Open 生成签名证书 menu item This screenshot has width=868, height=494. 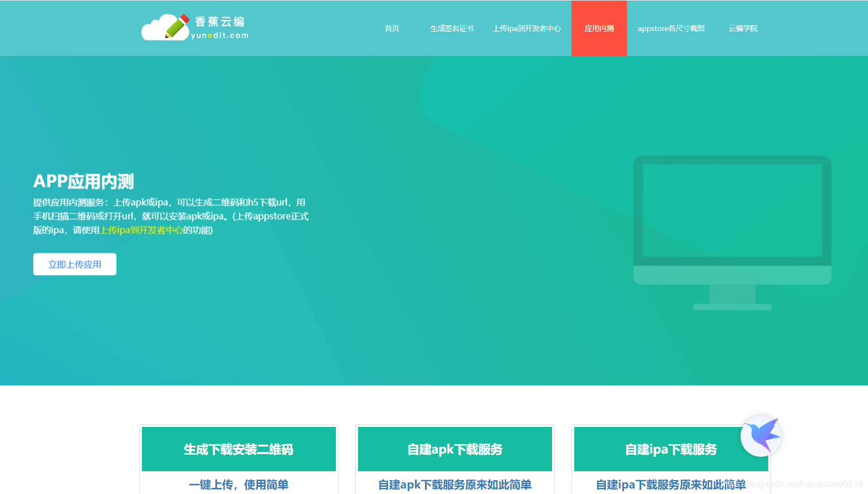(x=452, y=28)
